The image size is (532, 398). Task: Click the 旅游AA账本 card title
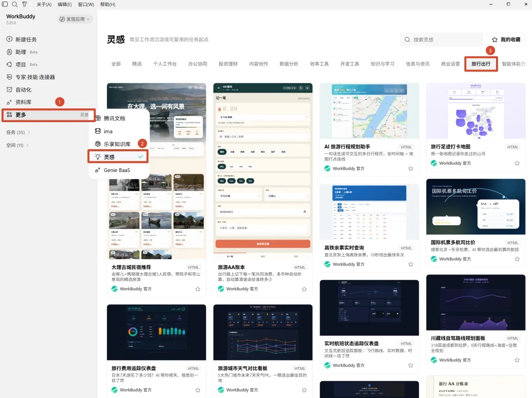click(232, 267)
